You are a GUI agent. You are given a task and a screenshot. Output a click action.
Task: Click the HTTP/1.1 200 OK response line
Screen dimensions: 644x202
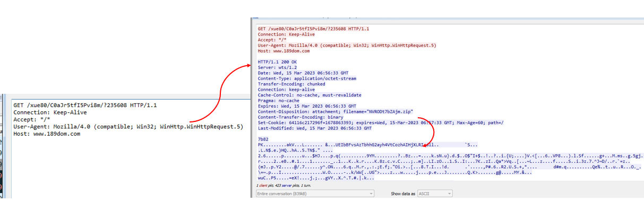[277, 62]
